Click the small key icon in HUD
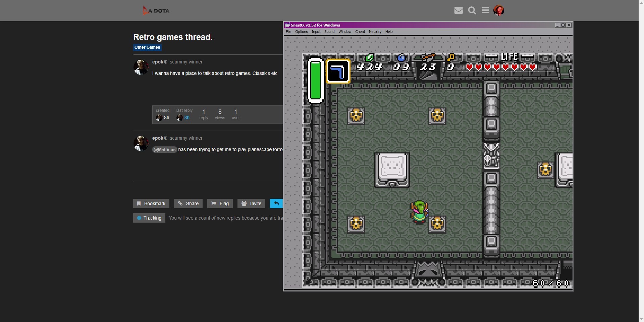This screenshot has height=322, width=644. coord(451,57)
